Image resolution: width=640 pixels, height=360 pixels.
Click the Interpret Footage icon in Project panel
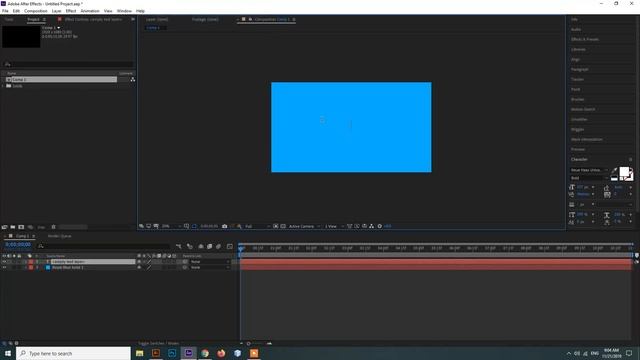(x=4, y=227)
